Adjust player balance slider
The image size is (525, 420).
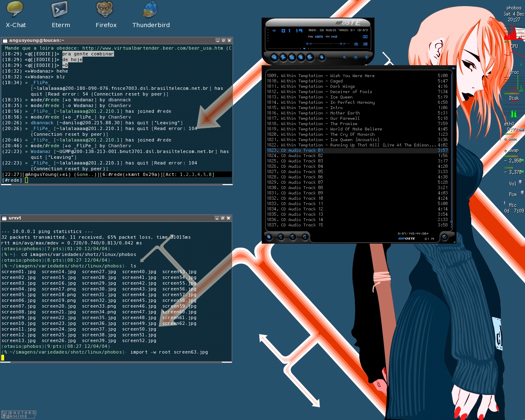click(x=342, y=44)
